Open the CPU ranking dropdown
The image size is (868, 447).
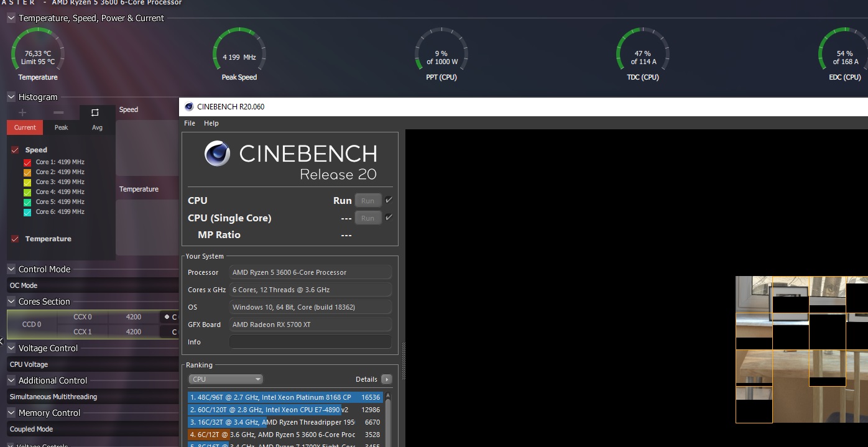pyautogui.click(x=226, y=379)
